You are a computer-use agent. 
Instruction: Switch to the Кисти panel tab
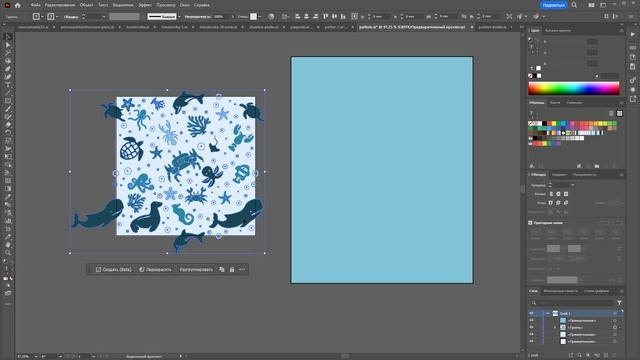click(555, 103)
